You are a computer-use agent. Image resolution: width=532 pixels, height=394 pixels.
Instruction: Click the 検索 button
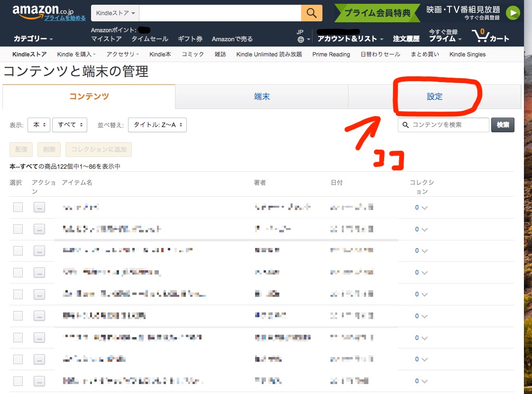click(503, 125)
